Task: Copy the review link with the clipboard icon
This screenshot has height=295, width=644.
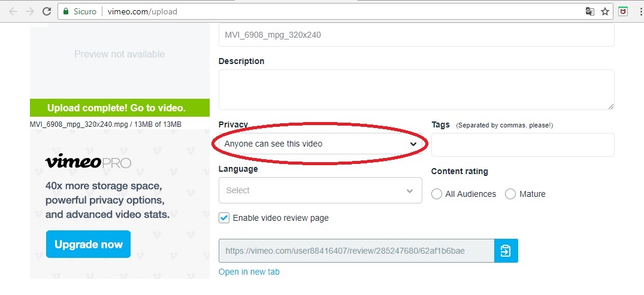Action: coord(506,251)
